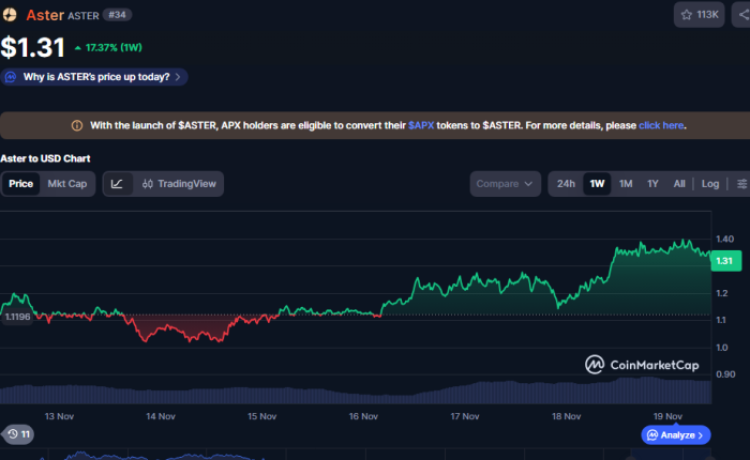Open the share icon button
Viewport: 750px width, 460px height.
pyautogui.click(x=743, y=15)
